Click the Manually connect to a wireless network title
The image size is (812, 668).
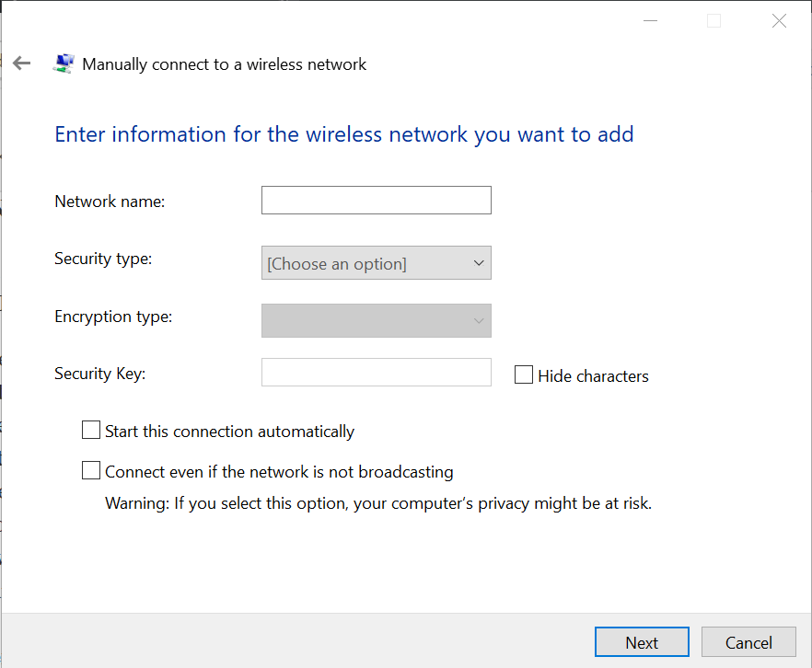225,64
